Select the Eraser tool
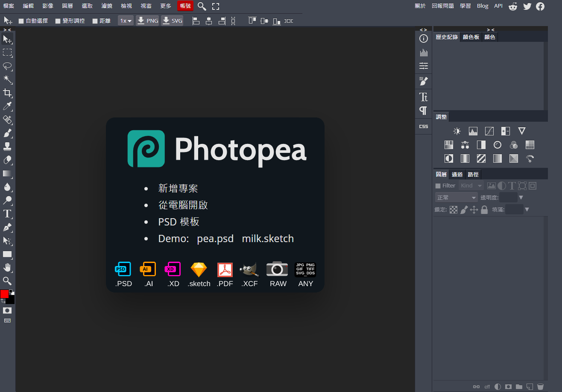This screenshot has width=562, height=392. click(7, 160)
